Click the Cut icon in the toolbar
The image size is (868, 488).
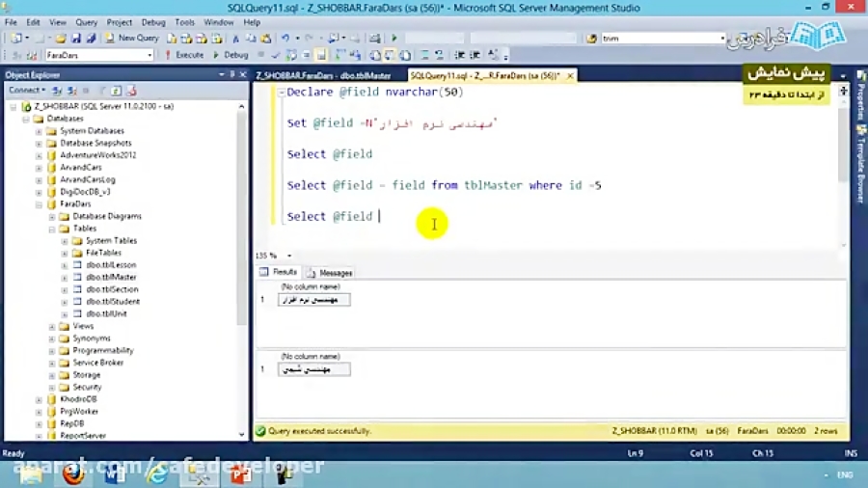pos(235,39)
